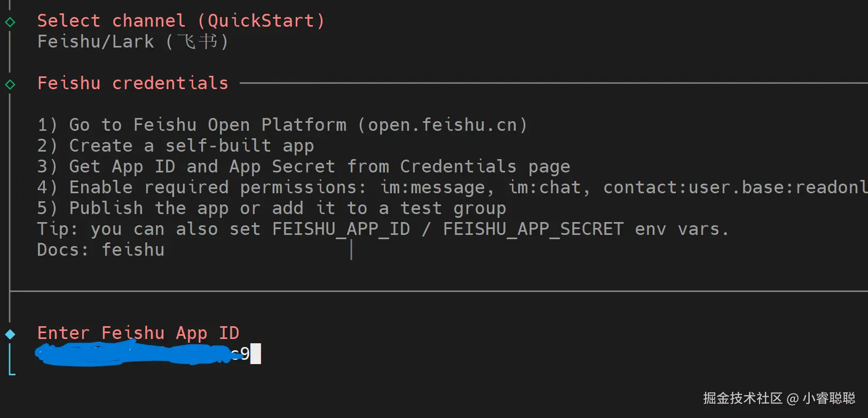Screen dimensions: 868x418
Task: Click the white block cursor after c9
Action: tap(256, 354)
